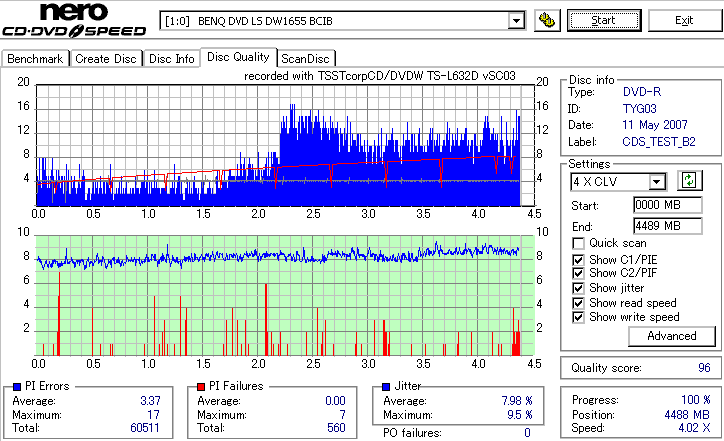
Task: Toggle Show C2/PIF checkbox
Action: [x=578, y=273]
